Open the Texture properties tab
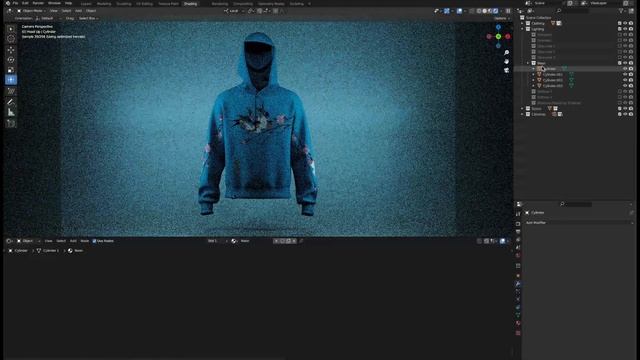640x360 pixels. click(x=518, y=333)
